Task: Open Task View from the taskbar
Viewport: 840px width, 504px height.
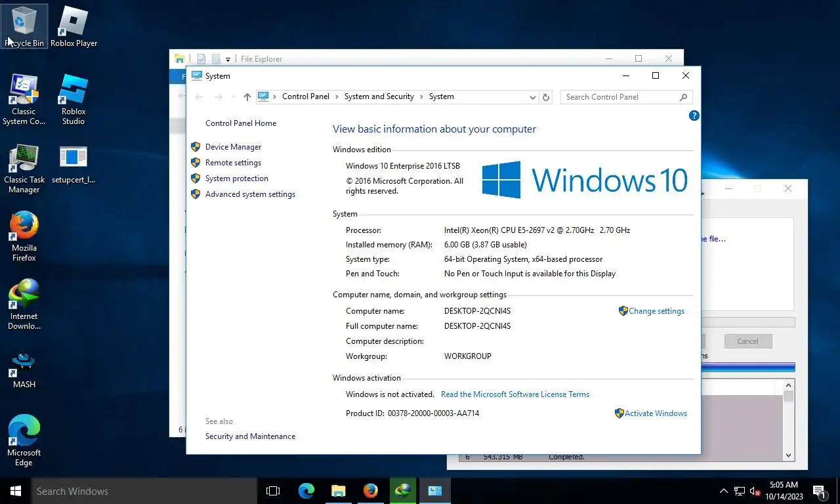Action: (x=273, y=491)
